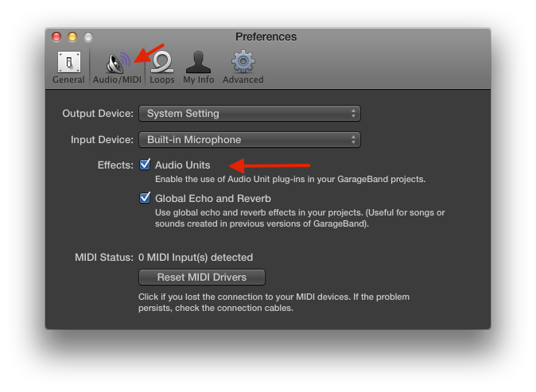This screenshot has width=536, height=392.
Task: Switch to the Advanced tab label
Action: pyautogui.click(x=243, y=80)
